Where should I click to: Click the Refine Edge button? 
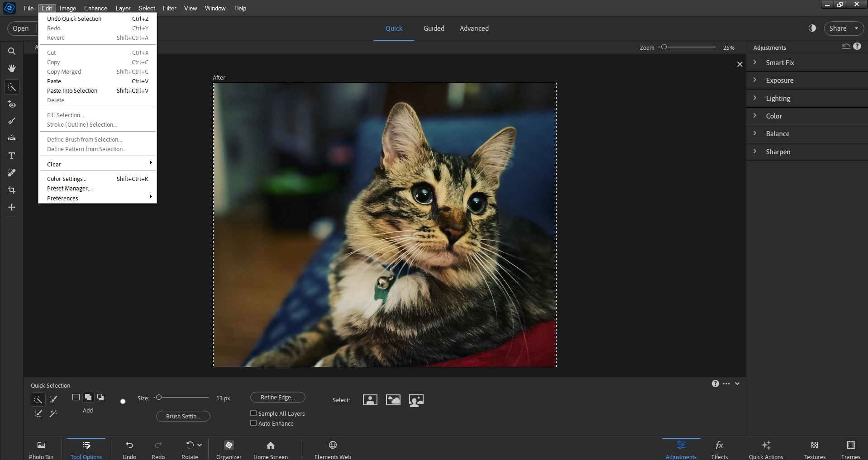(277, 397)
